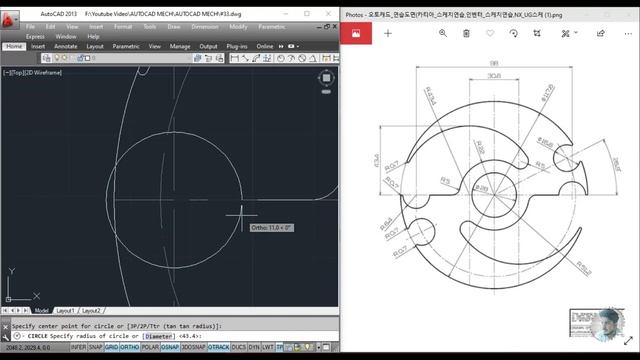
Task: Open the Draw menu
Action: click(174, 27)
